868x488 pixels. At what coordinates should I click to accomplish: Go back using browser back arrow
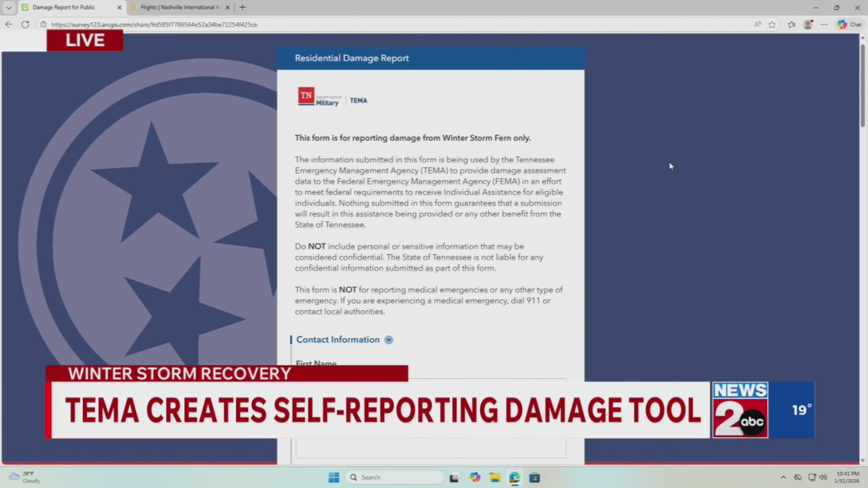(x=9, y=24)
